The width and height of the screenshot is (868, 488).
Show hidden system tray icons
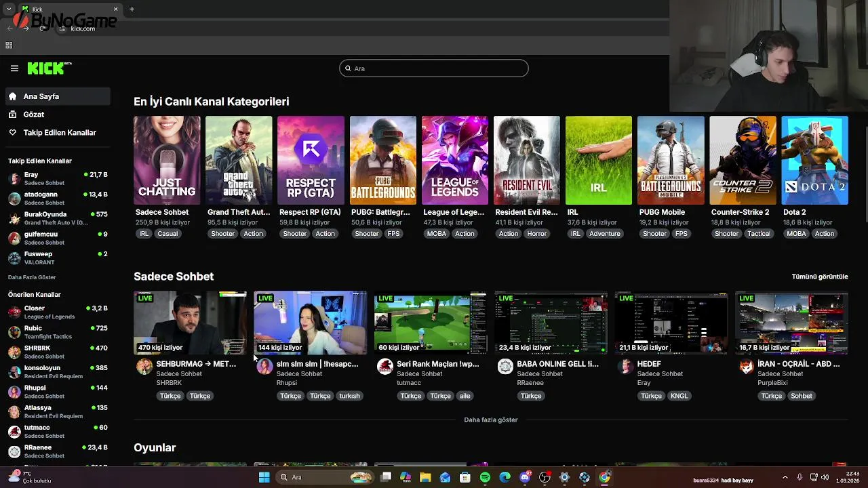(x=785, y=477)
